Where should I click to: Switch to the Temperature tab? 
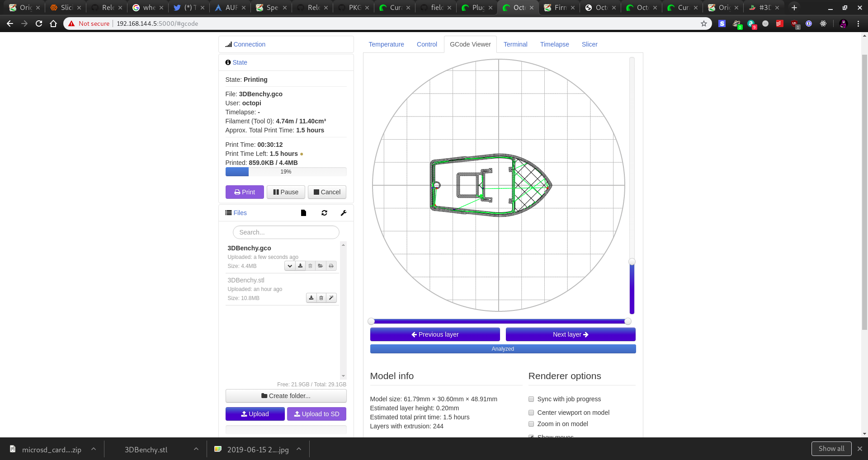coord(386,44)
